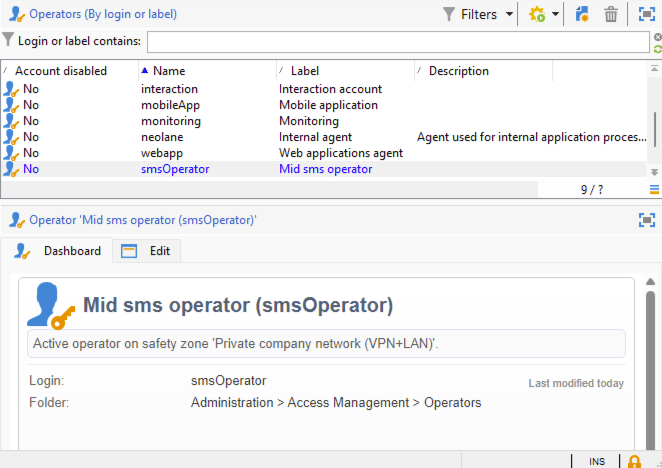Maximize the operators list panel
662x468 pixels.
647,15
